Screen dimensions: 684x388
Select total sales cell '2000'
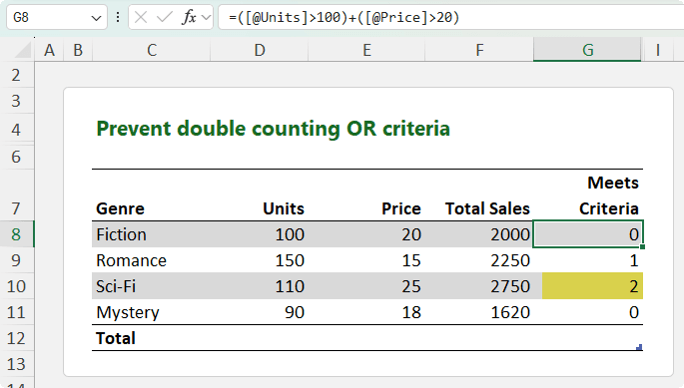479,234
